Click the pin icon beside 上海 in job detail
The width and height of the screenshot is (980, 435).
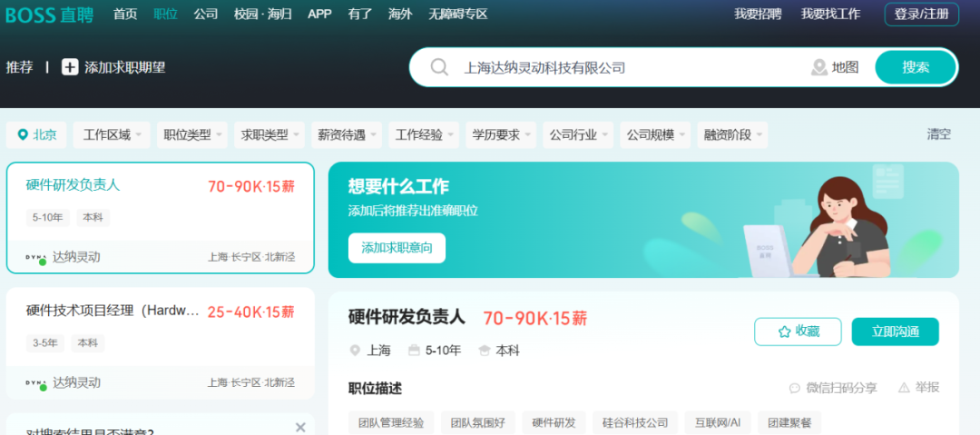coord(355,351)
